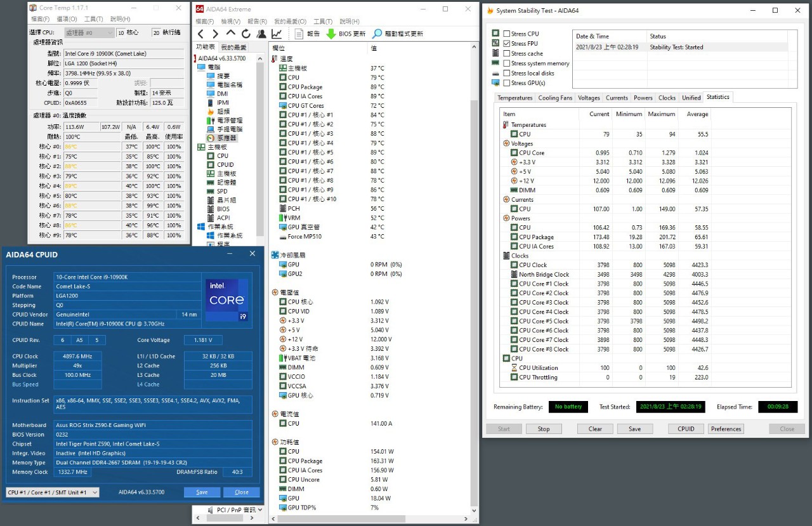
Task: Click 驅動程式更新 magnifier button
Action: pyautogui.click(x=398, y=34)
